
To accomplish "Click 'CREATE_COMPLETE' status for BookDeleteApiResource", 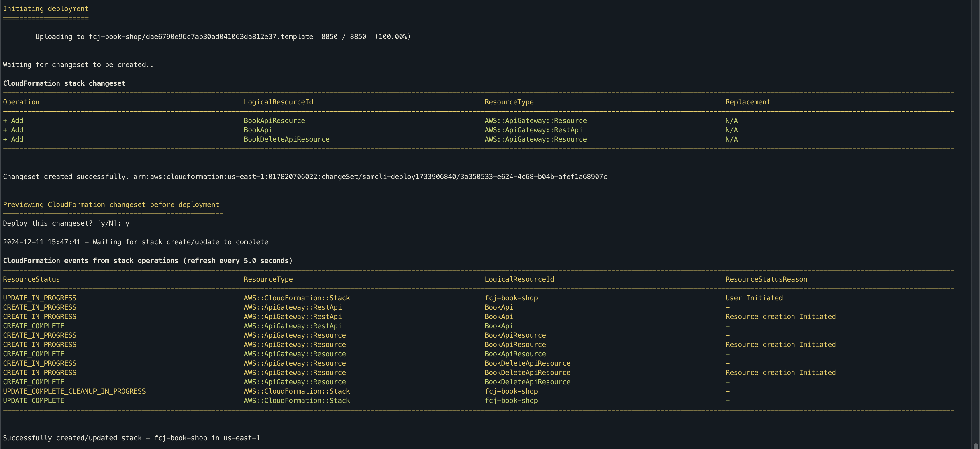I will pyautogui.click(x=34, y=382).
